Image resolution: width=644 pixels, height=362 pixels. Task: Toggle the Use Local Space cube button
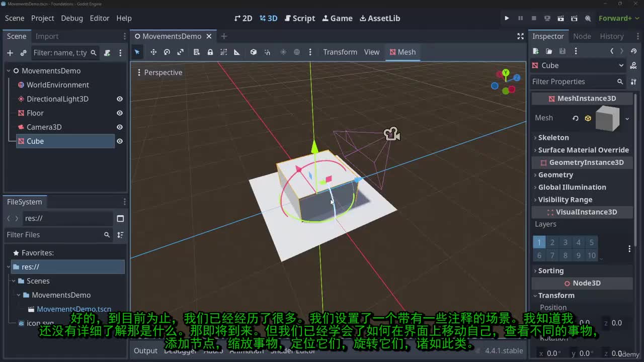click(254, 52)
